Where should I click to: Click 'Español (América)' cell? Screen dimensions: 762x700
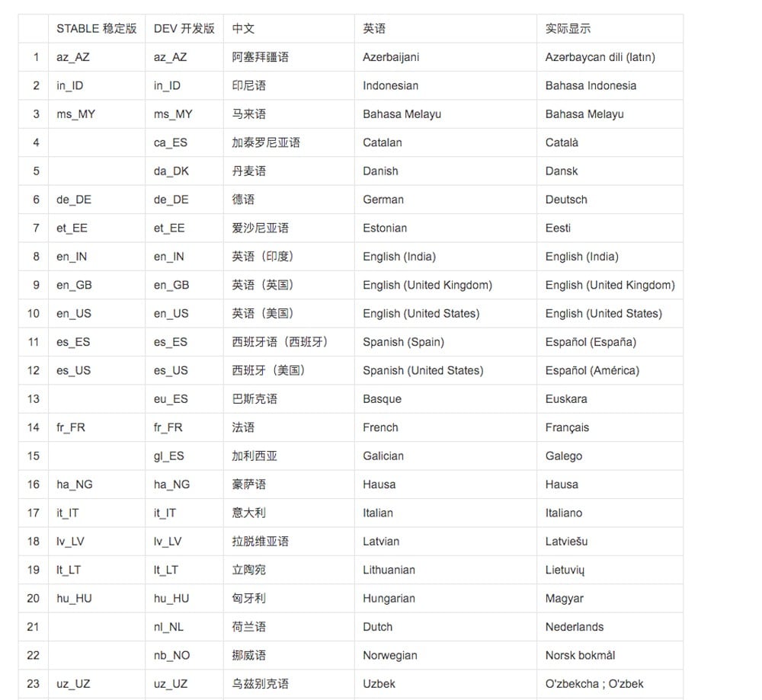click(610, 371)
